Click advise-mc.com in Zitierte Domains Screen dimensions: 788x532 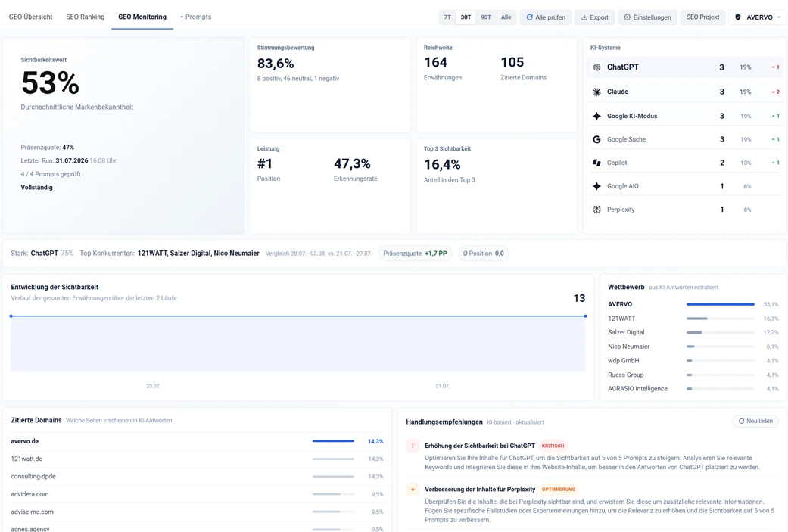coord(32,512)
